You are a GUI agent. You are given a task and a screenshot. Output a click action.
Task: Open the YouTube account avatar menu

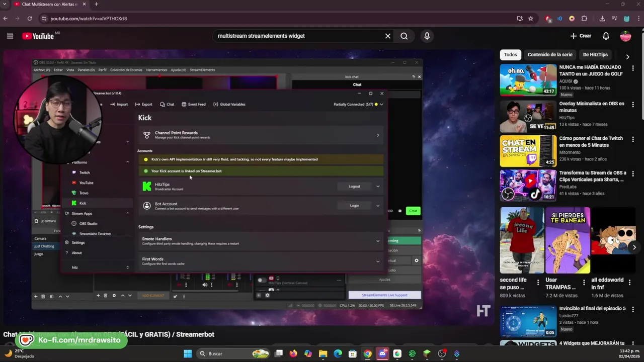[x=626, y=36]
